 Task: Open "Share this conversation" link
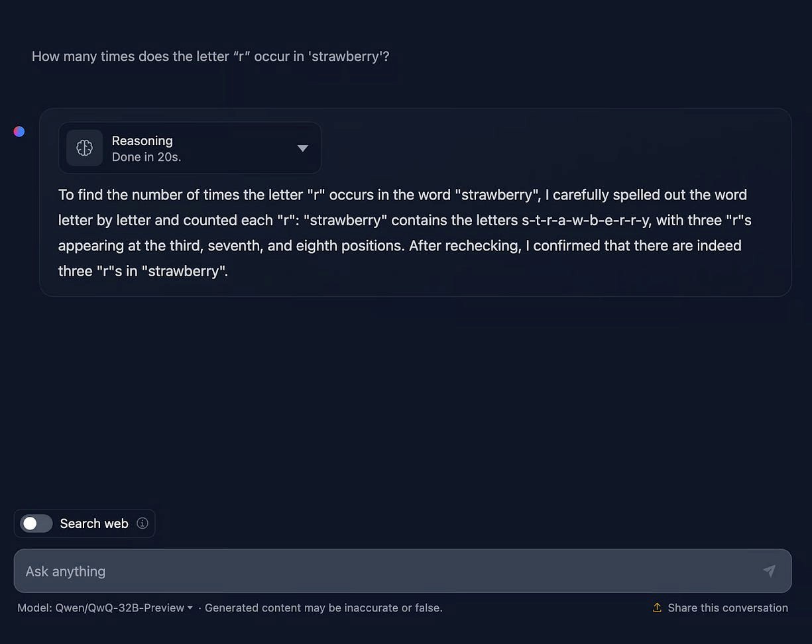tap(727, 608)
